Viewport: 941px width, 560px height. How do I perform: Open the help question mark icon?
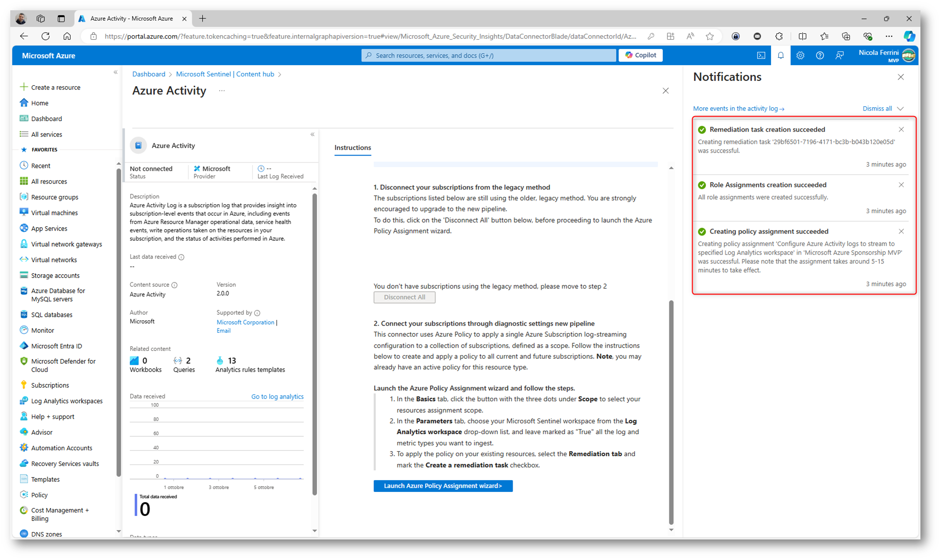pos(820,55)
